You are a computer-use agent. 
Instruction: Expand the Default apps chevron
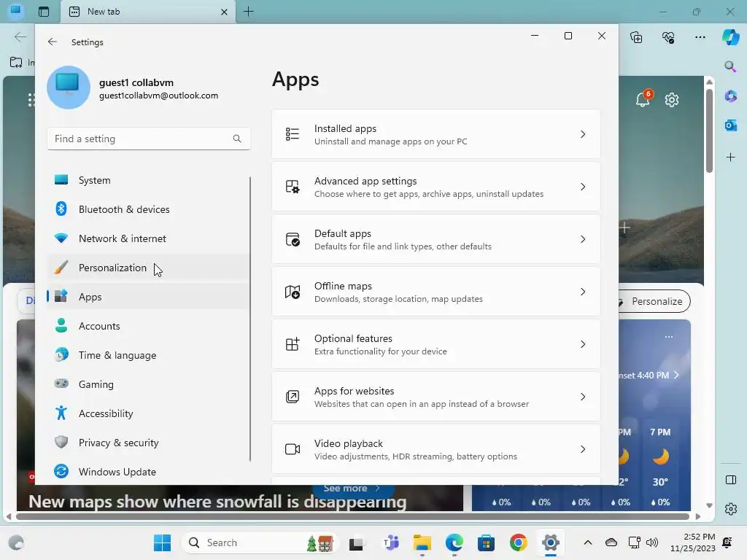pyautogui.click(x=583, y=239)
